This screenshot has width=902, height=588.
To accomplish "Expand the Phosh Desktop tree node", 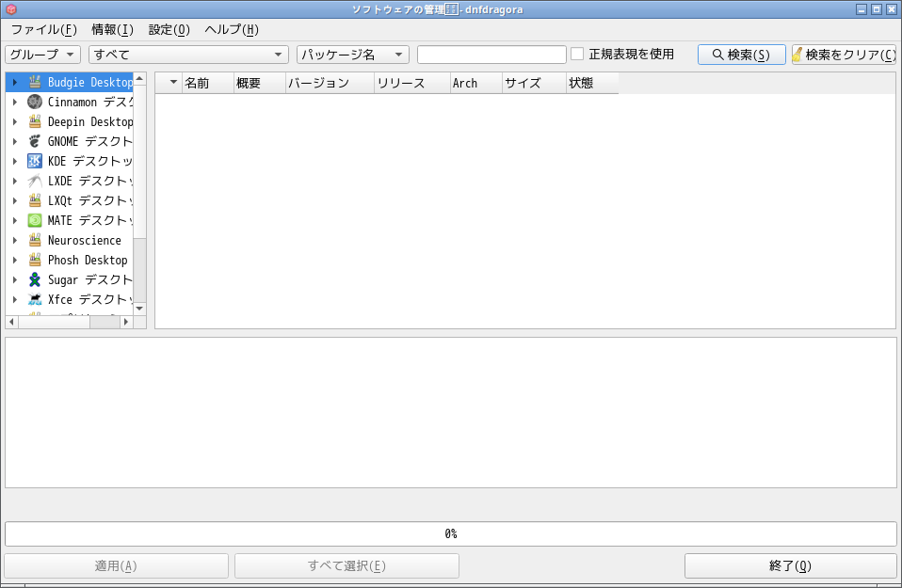I will (x=15, y=260).
